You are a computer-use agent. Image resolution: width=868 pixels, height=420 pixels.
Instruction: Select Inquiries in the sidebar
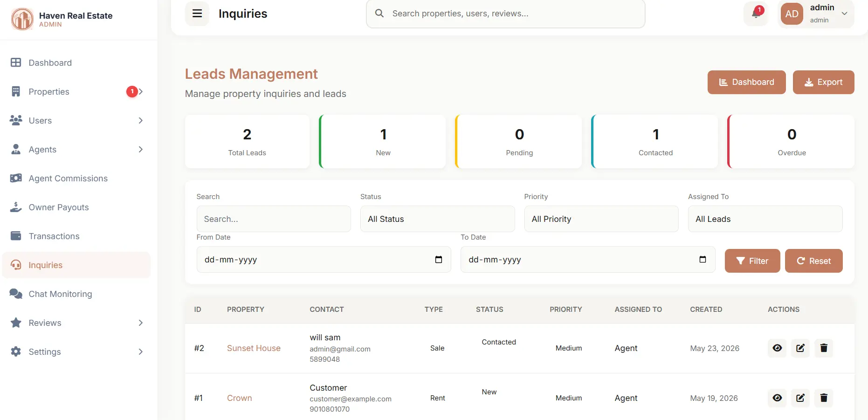click(x=76, y=265)
